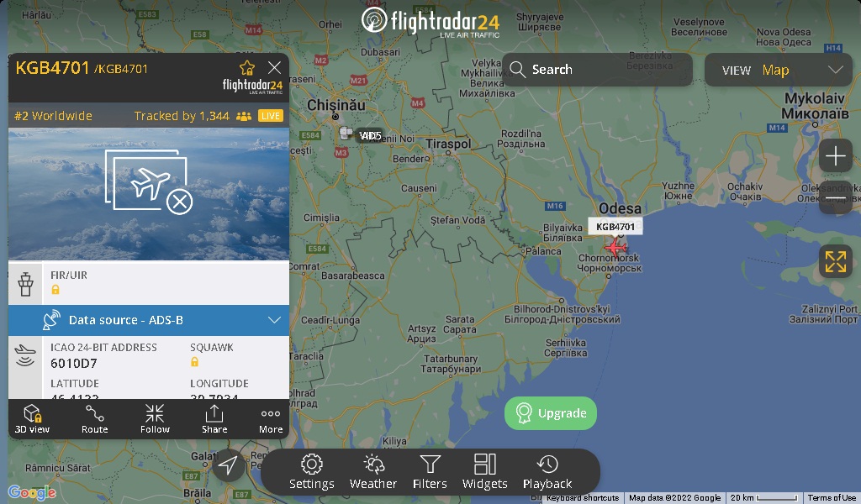Center map on my location arrow
This screenshot has height=504, width=861.
tap(228, 465)
